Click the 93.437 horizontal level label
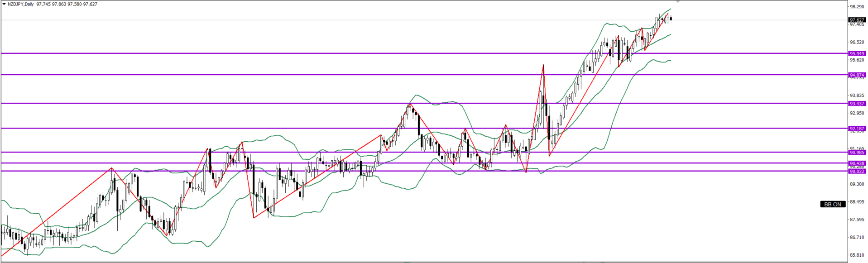This screenshot has width=868, height=263. click(857, 103)
